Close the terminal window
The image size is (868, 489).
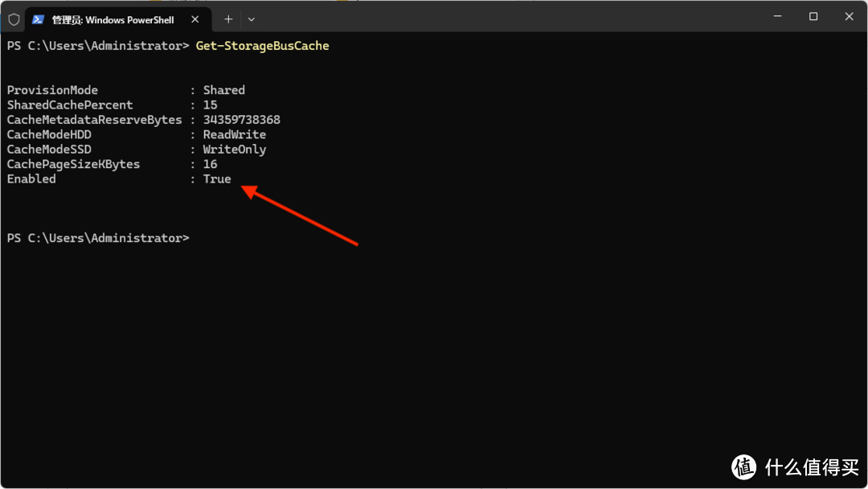pyautogui.click(x=849, y=17)
